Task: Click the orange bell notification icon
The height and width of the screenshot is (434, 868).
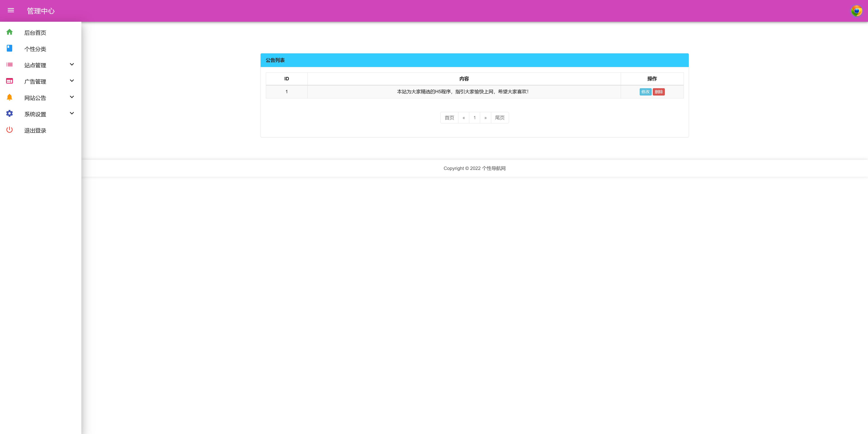Action: pyautogui.click(x=9, y=97)
